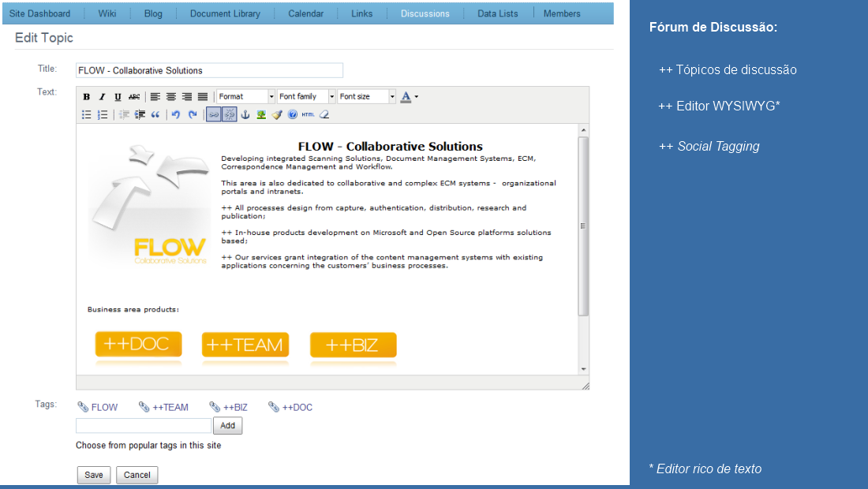Click the editor heading 'FLOW - Collaborative Solutions'
The width and height of the screenshot is (868, 489).
(391, 147)
